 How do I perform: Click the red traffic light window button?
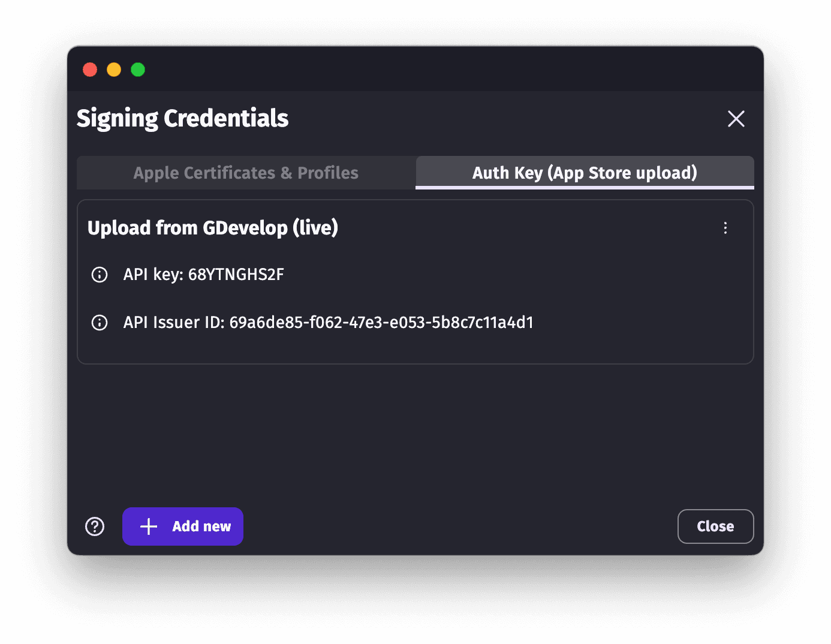coord(89,70)
